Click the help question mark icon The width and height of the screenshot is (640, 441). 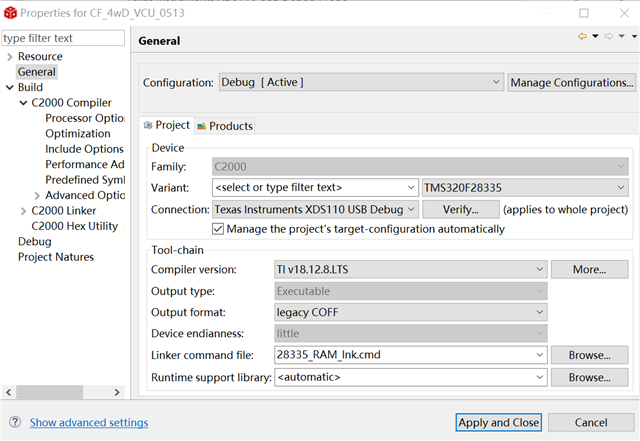point(14,422)
